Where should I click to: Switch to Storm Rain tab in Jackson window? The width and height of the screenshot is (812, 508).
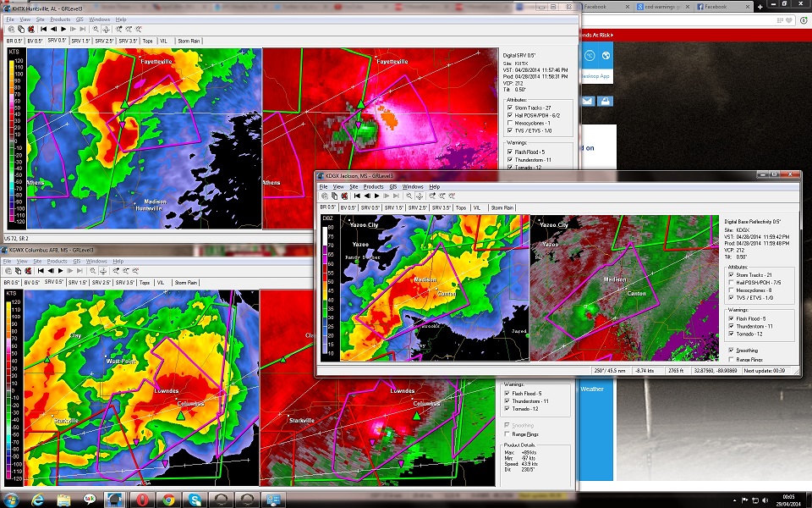click(x=502, y=207)
